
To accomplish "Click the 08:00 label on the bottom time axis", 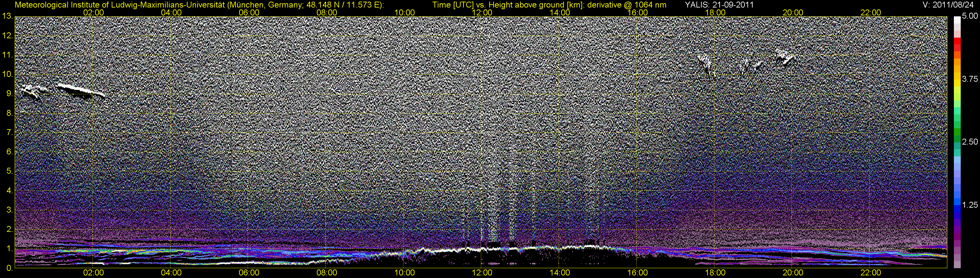I will [327, 273].
